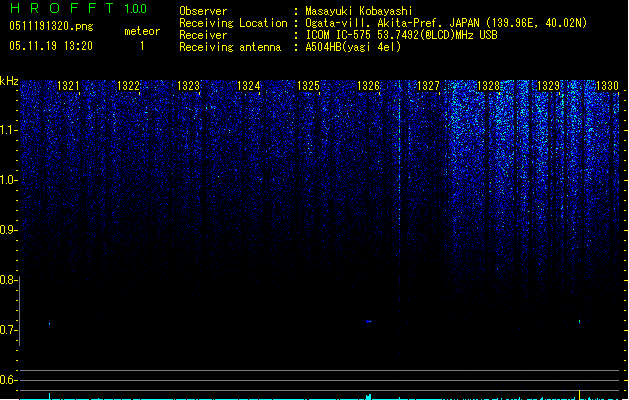Click the date stamp 05.11.19 13:20
Viewport: 629px width, 400px height.
click(x=51, y=46)
